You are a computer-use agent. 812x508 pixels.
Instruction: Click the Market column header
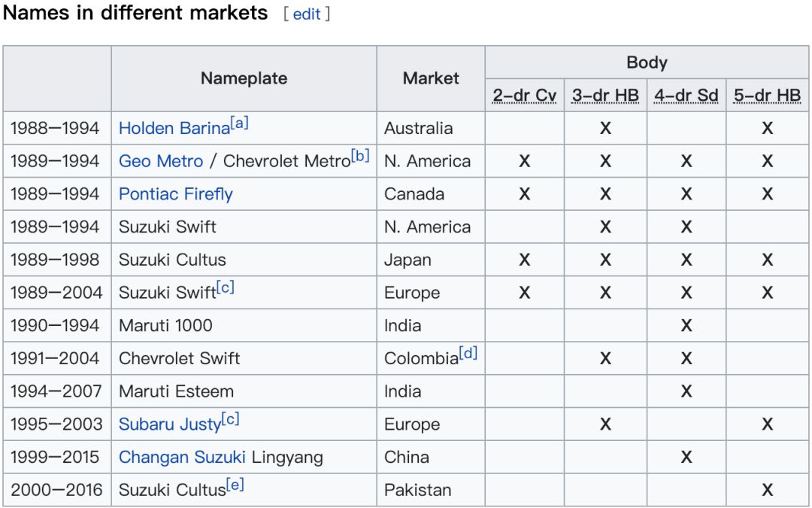[431, 78]
